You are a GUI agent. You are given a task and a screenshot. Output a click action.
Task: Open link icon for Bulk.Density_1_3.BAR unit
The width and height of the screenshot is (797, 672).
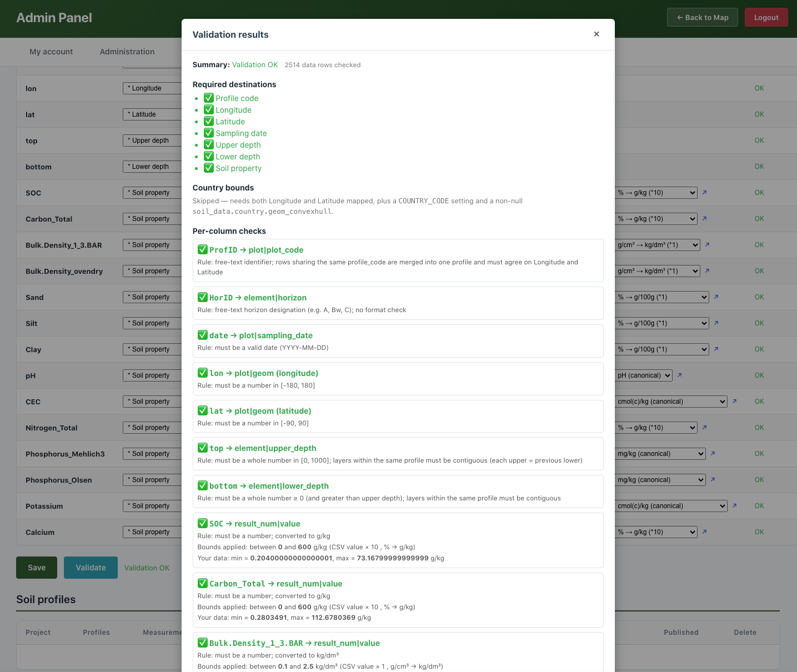pyautogui.click(x=707, y=245)
